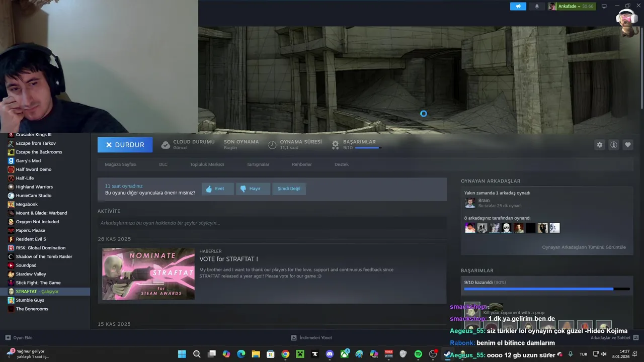Open the NOMINATE STRAFTAT news thumbnail

click(x=148, y=274)
